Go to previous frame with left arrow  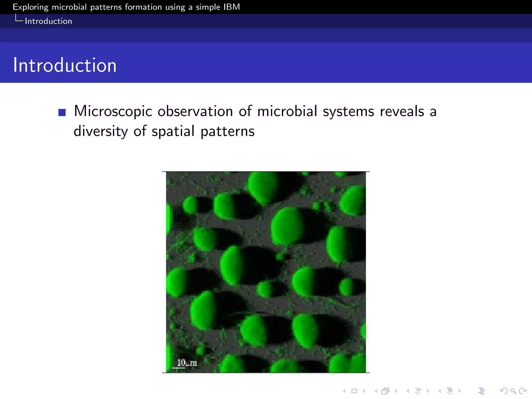[x=376, y=391]
